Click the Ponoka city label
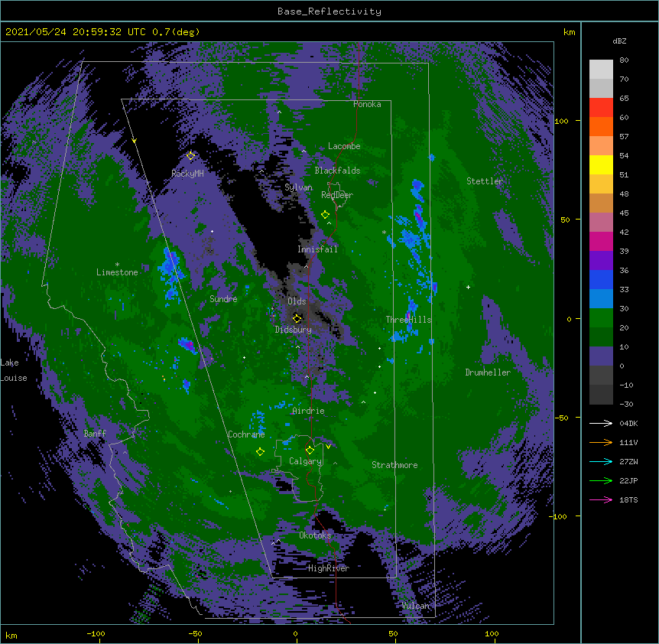The image size is (659, 644). 367,104
